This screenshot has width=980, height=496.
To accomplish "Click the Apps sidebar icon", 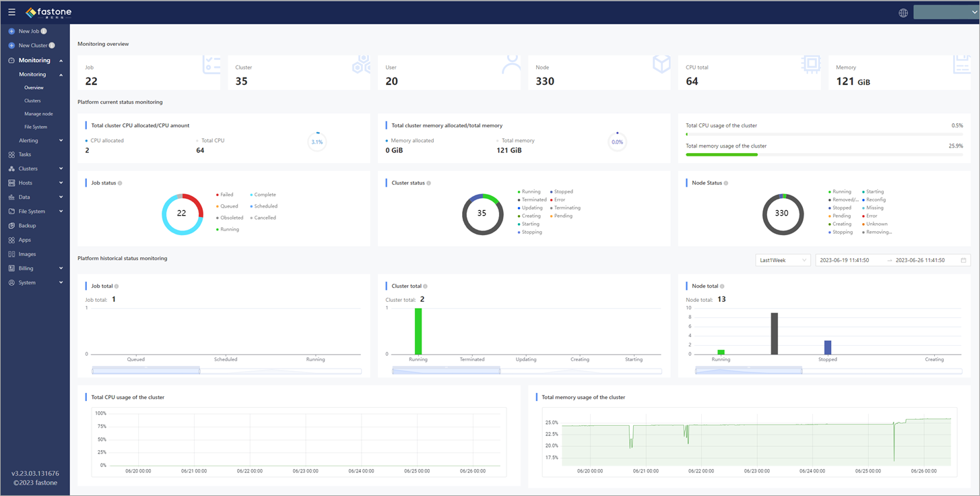I will click(11, 240).
